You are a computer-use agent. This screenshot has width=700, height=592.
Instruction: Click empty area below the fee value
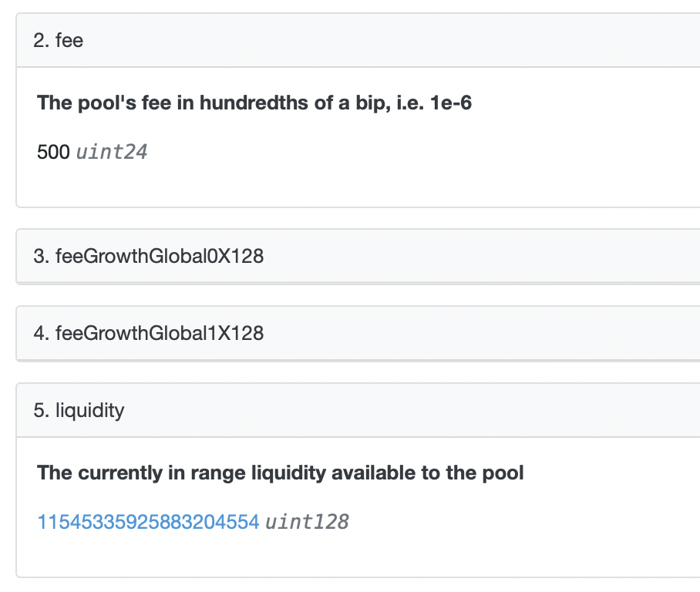click(x=308, y=185)
